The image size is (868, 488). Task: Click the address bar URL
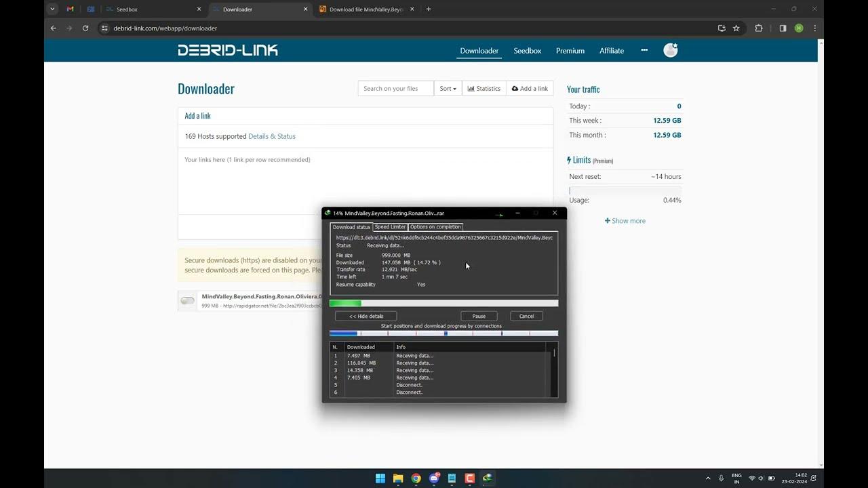[x=165, y=28]
